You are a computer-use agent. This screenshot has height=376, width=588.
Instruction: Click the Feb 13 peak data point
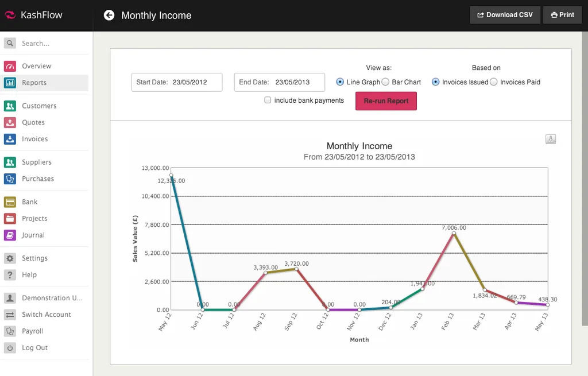tap(454, 233)
